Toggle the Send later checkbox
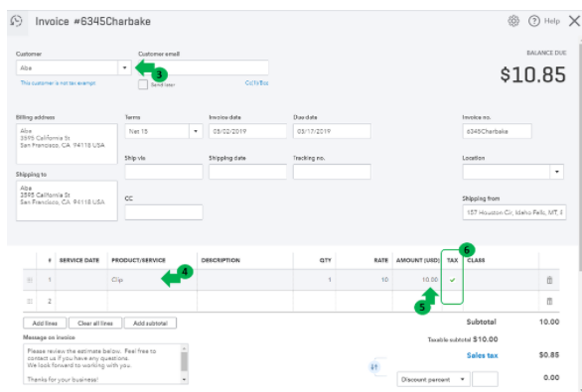Image resolution: width=582 pixels, height=392 pixels. [143, 84]
